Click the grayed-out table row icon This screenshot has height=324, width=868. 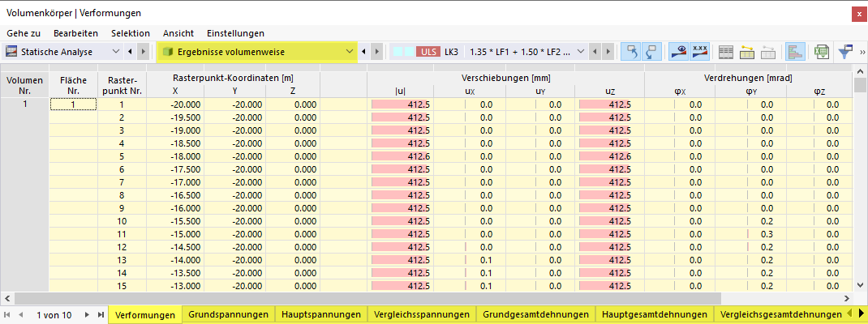point(767,52)
